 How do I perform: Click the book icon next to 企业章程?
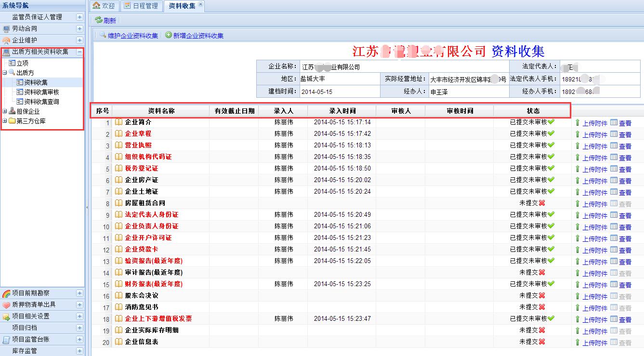pyautogui.click(x=118, y=133)
